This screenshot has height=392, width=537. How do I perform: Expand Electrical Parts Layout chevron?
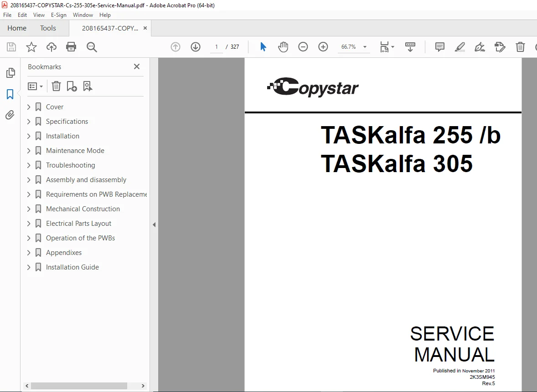point(29,224)
